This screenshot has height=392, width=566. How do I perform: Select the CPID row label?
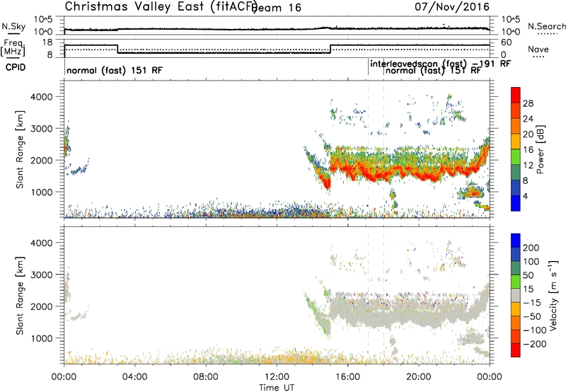pos(16,67)
